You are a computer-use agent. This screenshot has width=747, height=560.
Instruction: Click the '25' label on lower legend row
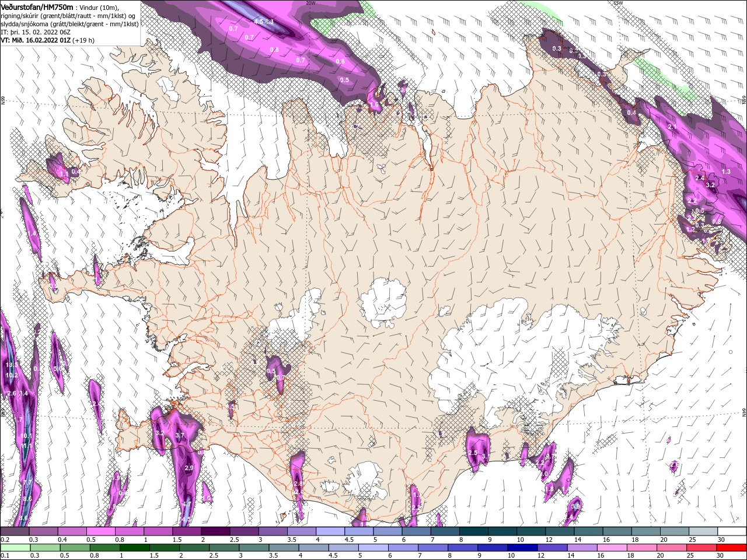[x=690, y=556]
